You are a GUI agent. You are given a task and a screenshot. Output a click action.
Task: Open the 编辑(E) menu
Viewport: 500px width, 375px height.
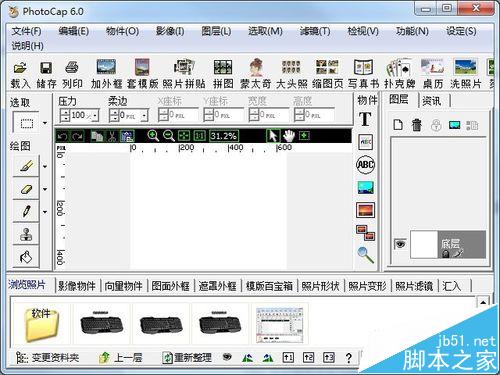click(x=74, y=31)
